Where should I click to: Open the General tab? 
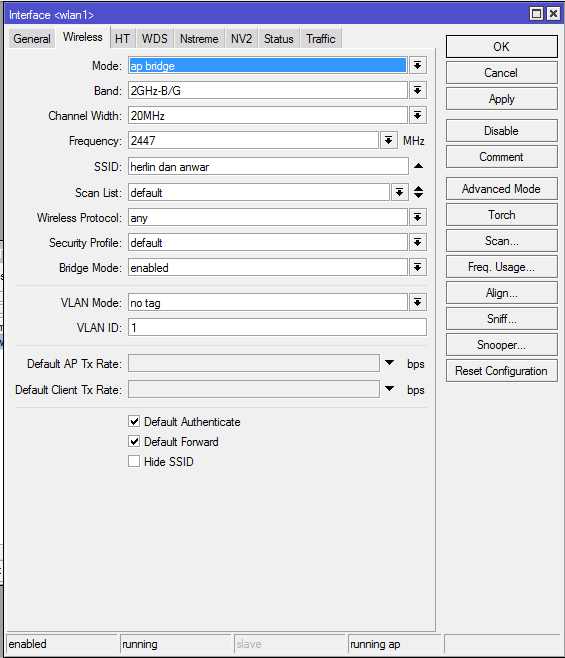coord(31,39)
